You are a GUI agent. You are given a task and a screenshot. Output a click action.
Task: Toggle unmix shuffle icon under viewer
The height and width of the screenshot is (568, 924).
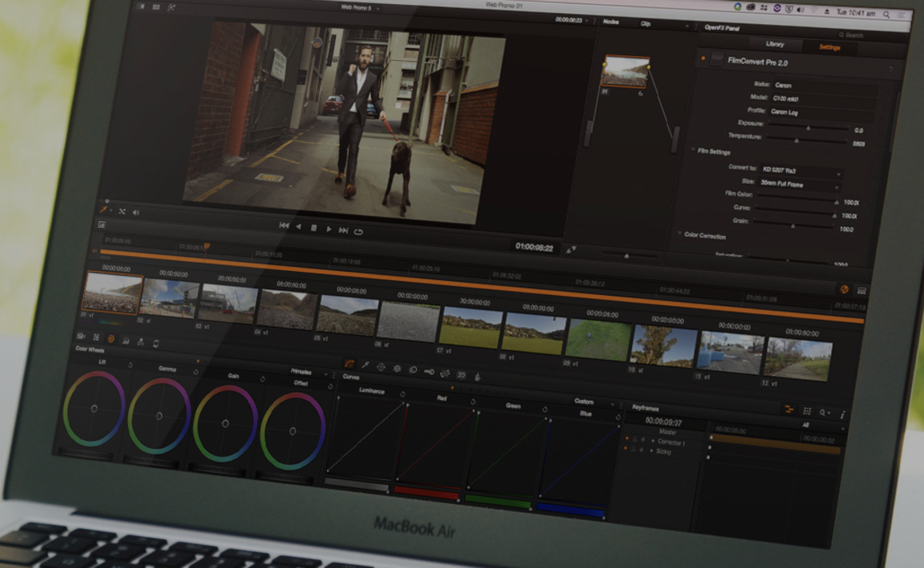click(x=122, y=211)
